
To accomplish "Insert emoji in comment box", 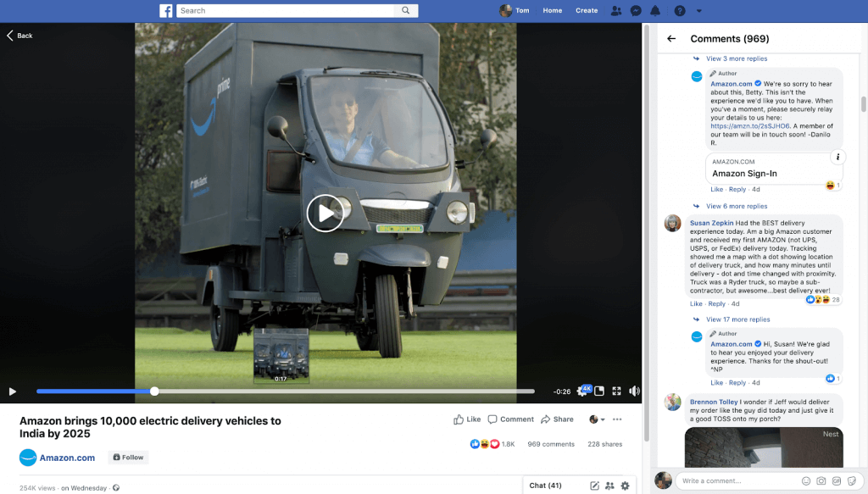I will pyautogui.click(x=806, y=480).
